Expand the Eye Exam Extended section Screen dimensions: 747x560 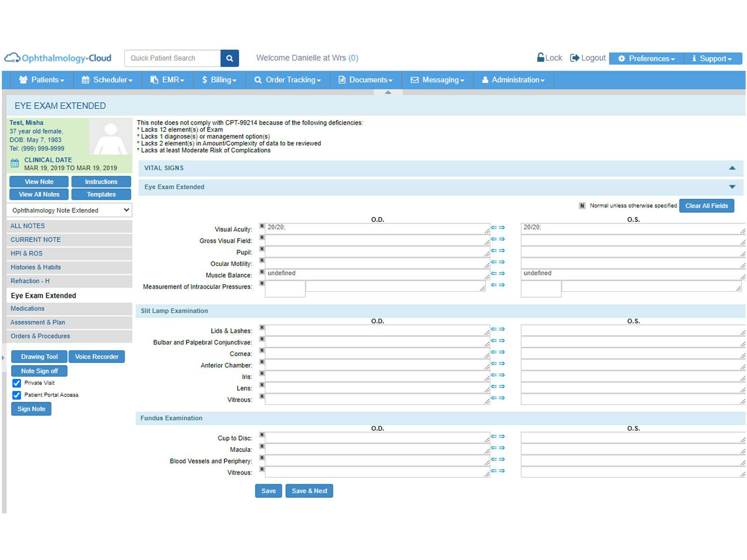click(732, 187)
